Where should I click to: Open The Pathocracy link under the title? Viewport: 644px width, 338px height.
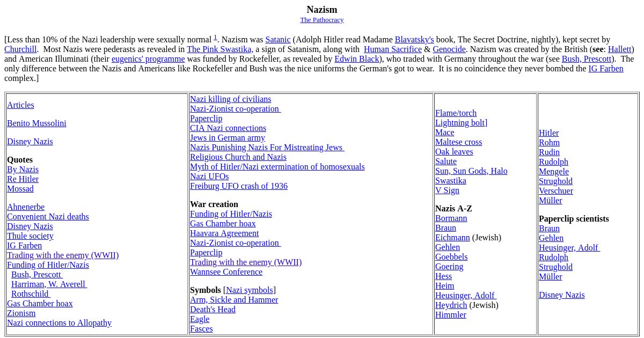click(322, 20)
